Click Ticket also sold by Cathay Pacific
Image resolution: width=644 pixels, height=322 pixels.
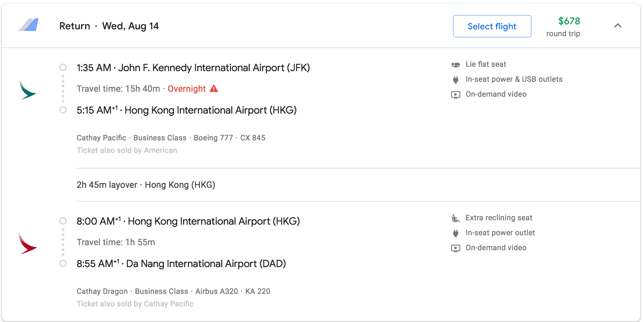click(135, 304)
